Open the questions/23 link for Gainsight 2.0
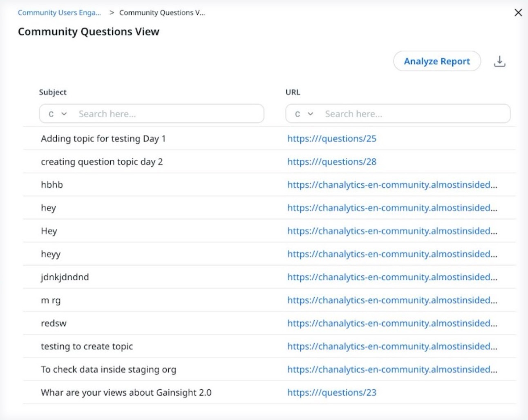Viewport: 528px width, 420px height. (331, 392)
